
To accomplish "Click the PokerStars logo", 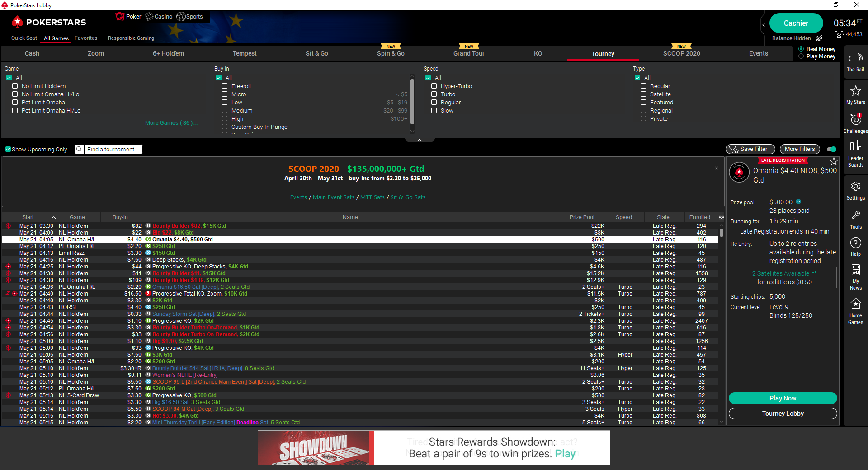I will point(49,22).
